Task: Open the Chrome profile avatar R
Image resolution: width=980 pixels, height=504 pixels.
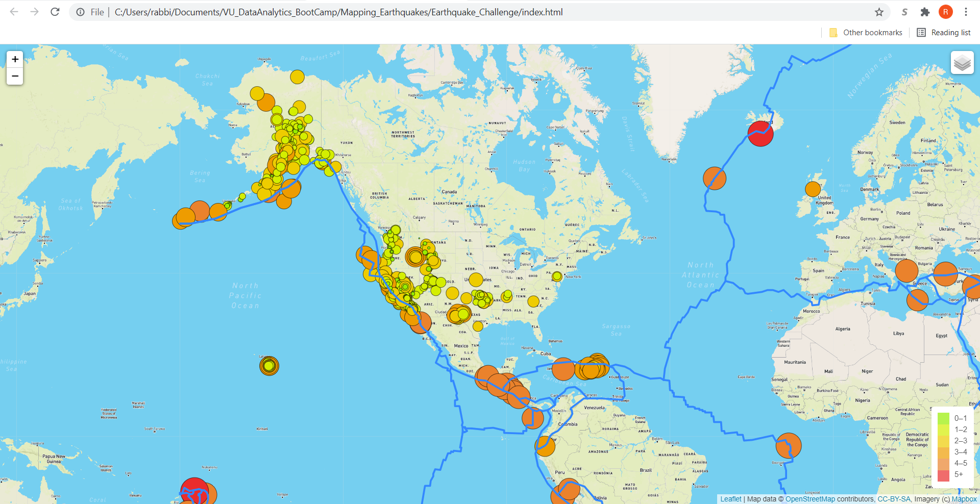Action: click(945, 12)
